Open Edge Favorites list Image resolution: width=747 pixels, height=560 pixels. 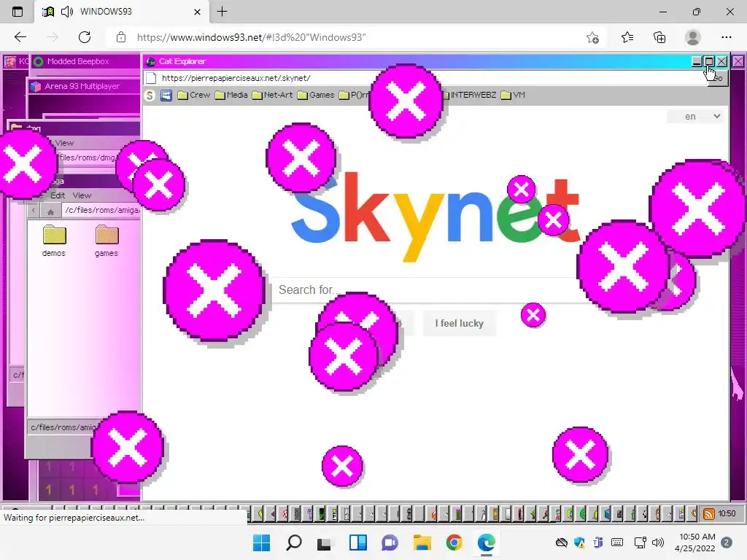627,37
